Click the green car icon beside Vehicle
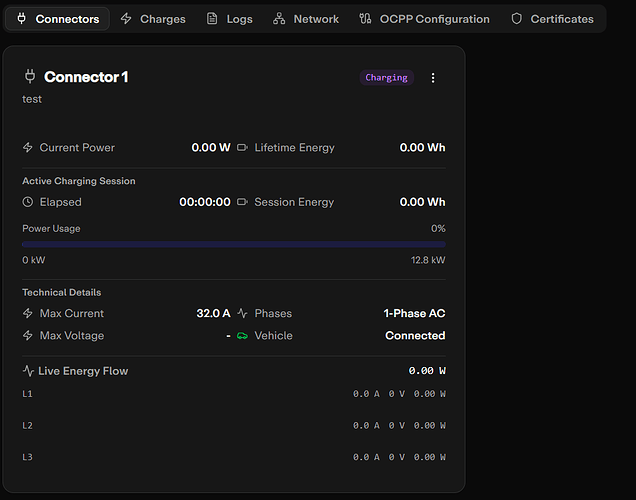The height and width of the screenshot is (500, 636). (242, 336)
